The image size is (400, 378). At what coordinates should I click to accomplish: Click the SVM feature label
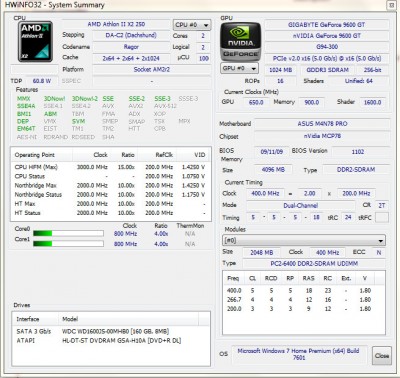(78, 121)
